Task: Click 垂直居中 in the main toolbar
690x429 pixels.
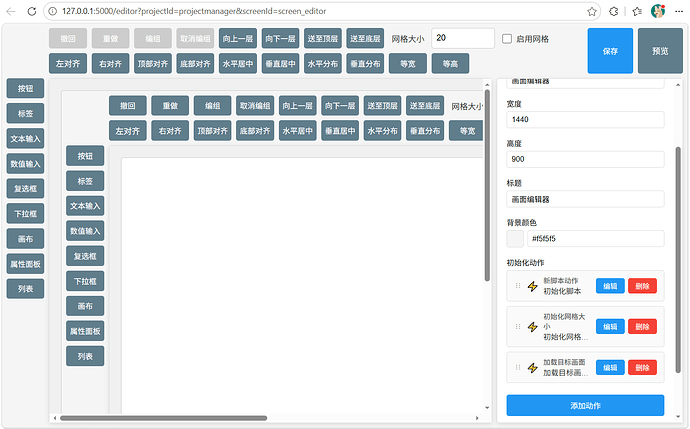Action: [280, 64]
